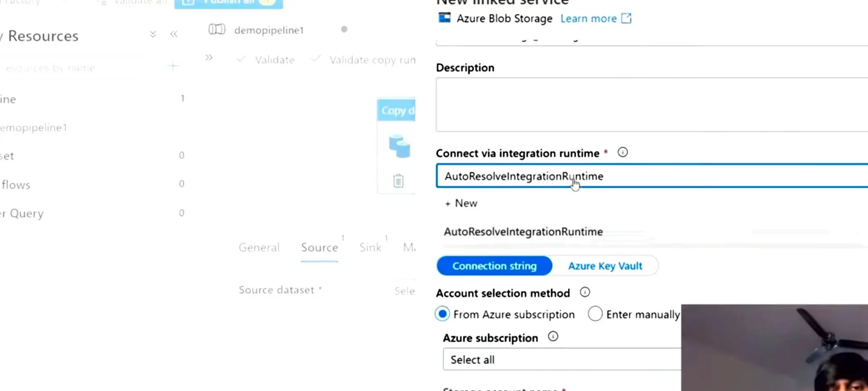868x391 pixels.
Task: Click into the Description text box
Action: [x=652, y=104]
